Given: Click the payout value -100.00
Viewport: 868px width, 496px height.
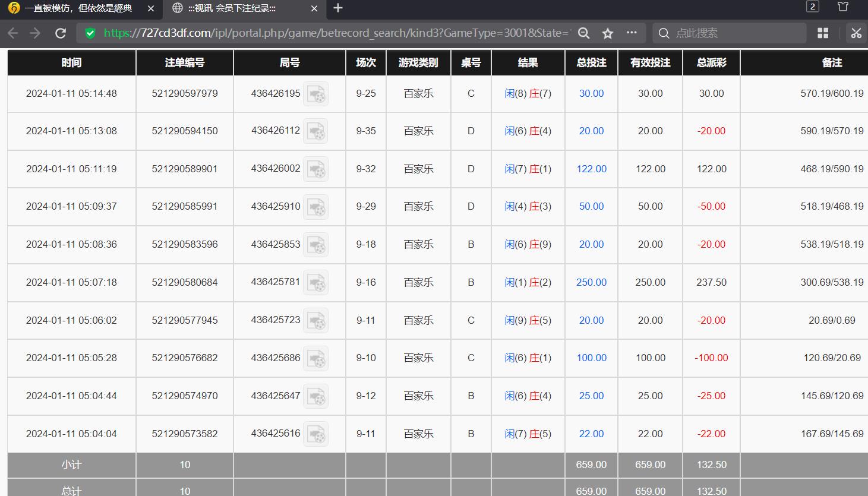Looking at the screenshot, I should pos(712,358).
